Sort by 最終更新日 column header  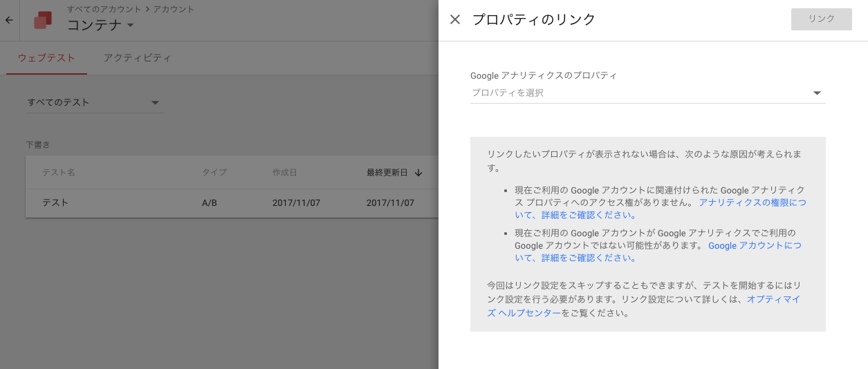tap(394, 172)
